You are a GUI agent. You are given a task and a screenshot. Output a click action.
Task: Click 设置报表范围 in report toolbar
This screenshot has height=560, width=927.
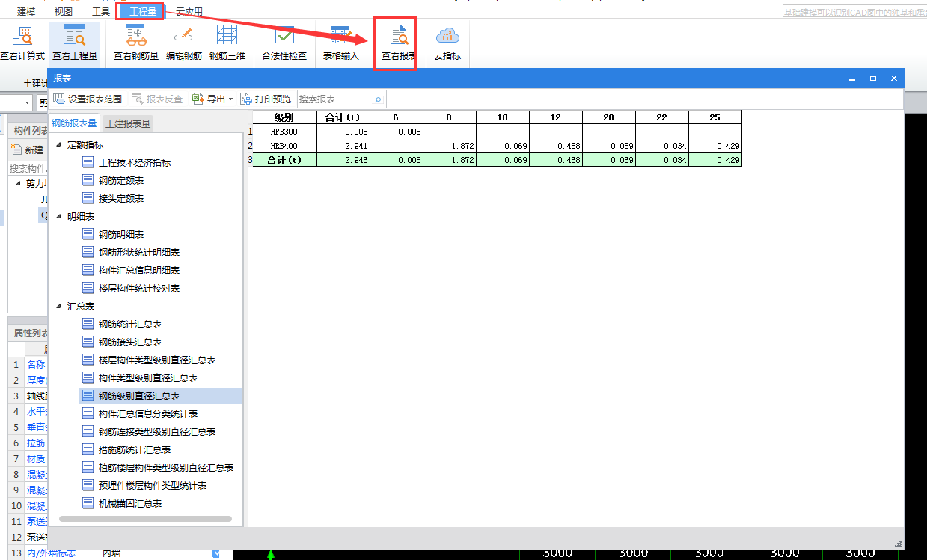[x=88, y=99]
